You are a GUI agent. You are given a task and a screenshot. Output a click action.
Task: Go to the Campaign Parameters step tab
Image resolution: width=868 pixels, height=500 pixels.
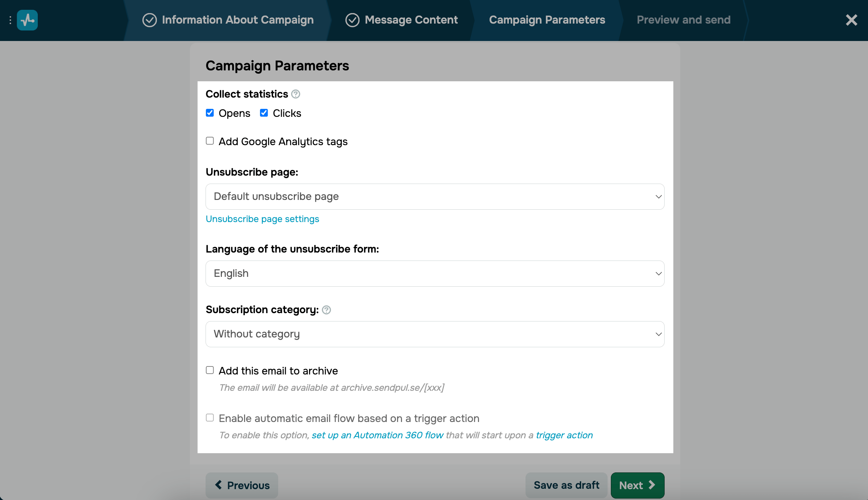pyautogui.click(x=547, y=20)
